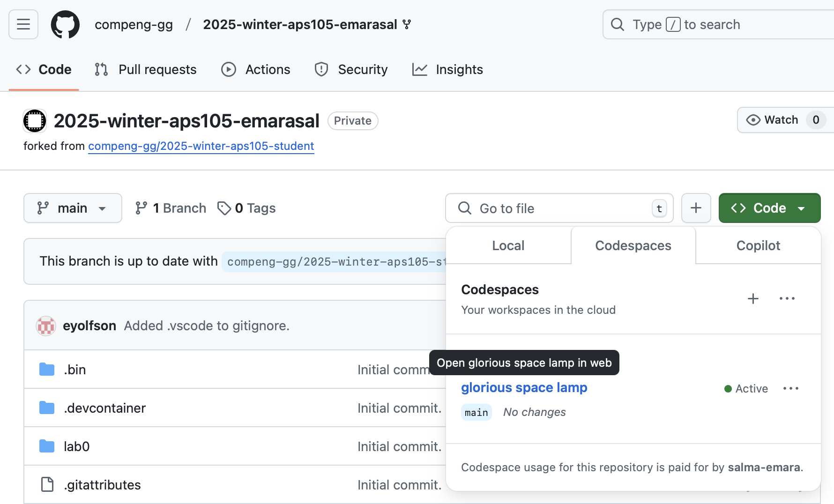Expand the main branch dropdown

coord(73,208)
